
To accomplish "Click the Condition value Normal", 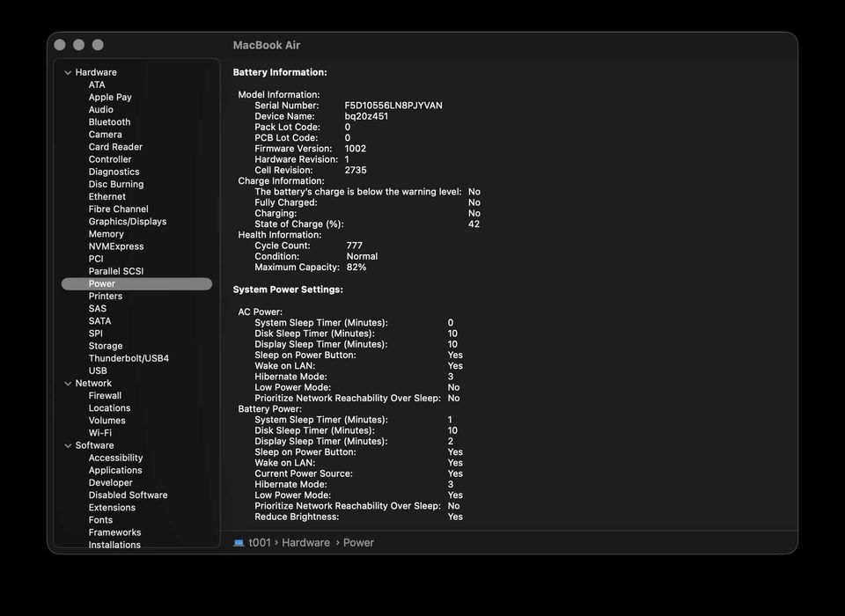I will tap(362, 257).
